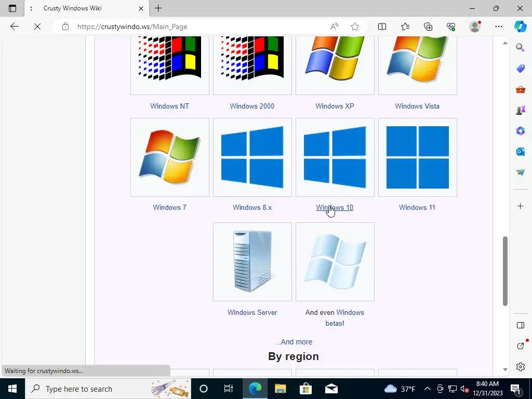Open Microsoft 365 in sidebar

click(x=520, y=130)
